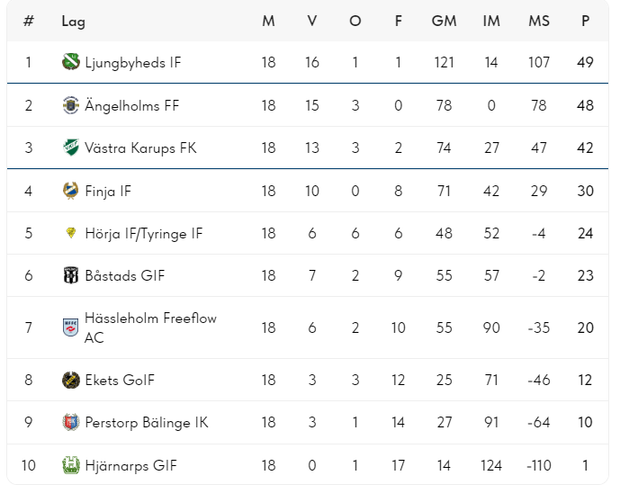The height and width of the screenshot is (493, 620).
Task: Click the Ängelholms FF club crest
Action: tap(71, 105)
